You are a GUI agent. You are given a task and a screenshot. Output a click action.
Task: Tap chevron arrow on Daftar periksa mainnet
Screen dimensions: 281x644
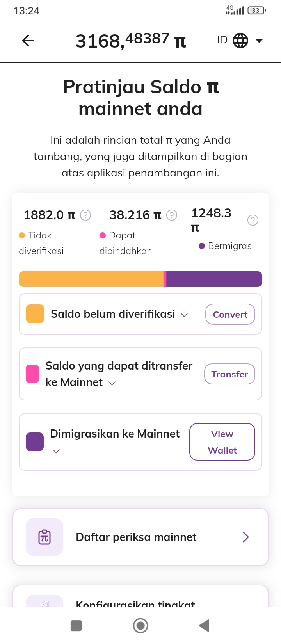click(x=246, y=537)
